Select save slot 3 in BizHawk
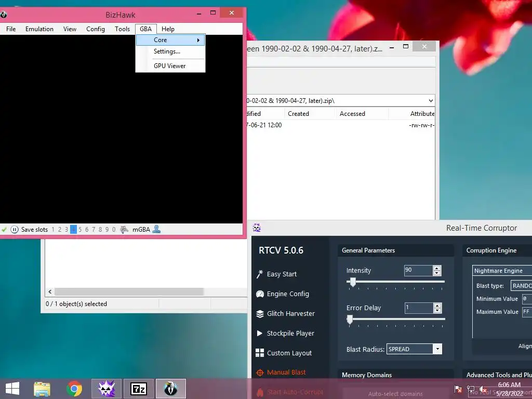The image size is (532, 399). tap(66, 229)
